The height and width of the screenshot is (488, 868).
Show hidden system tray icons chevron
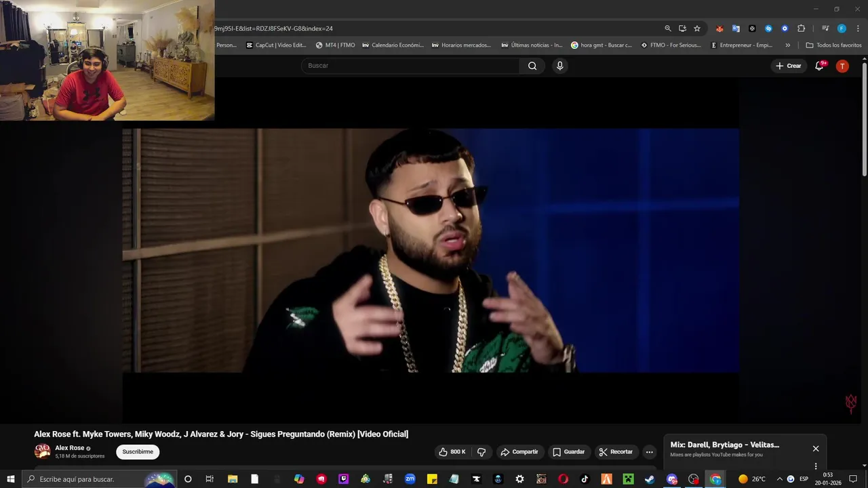tap(779, 479)
